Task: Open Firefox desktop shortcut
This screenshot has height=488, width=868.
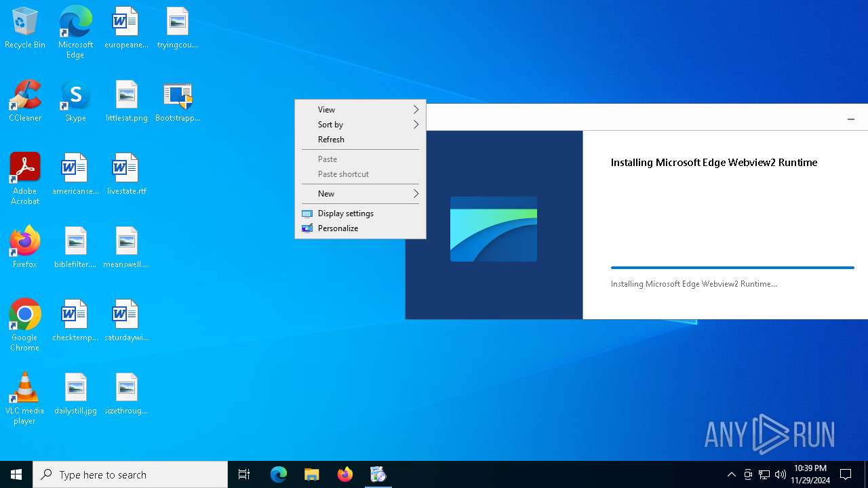Action: click(25, 248)
